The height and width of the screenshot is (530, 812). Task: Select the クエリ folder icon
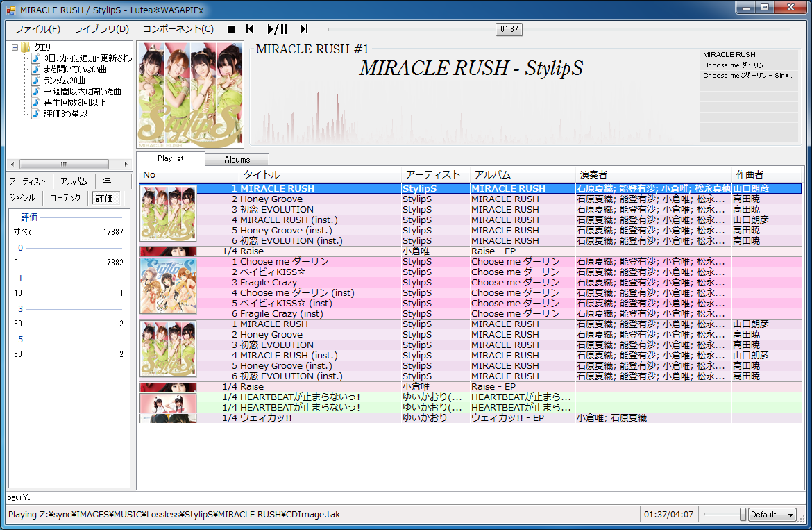click(x=25, y=47)
